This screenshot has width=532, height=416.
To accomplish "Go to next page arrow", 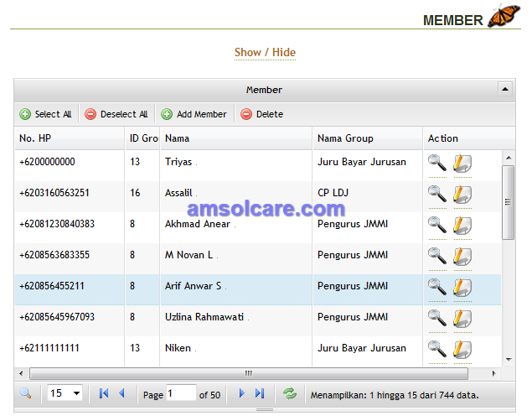I will point(241,393).
